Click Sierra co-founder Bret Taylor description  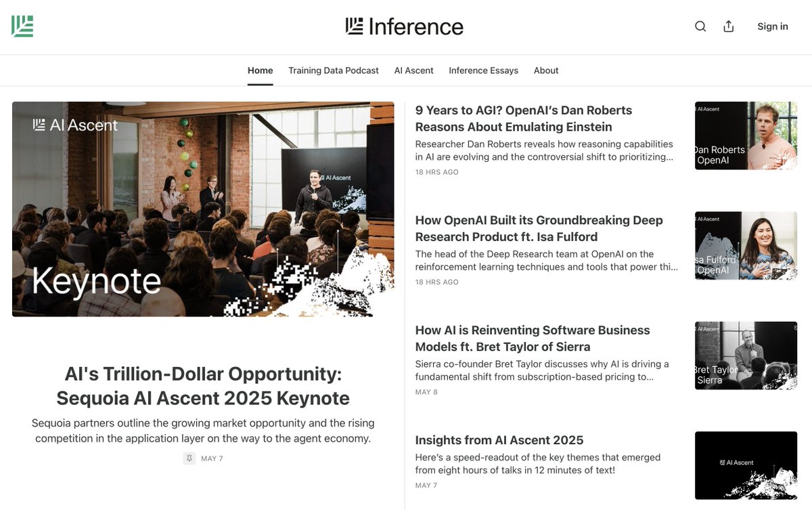pyautogui.click(x=542, y=370)
